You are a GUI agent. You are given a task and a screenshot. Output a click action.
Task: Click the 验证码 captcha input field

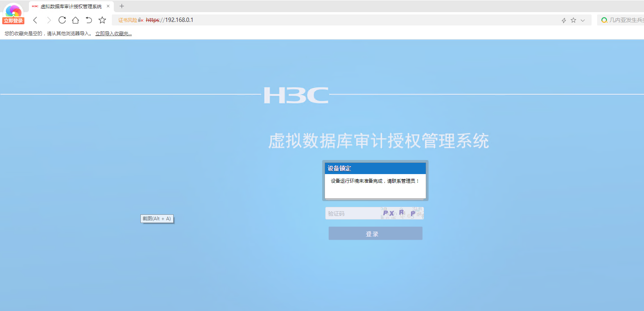[x=352, y=214]
